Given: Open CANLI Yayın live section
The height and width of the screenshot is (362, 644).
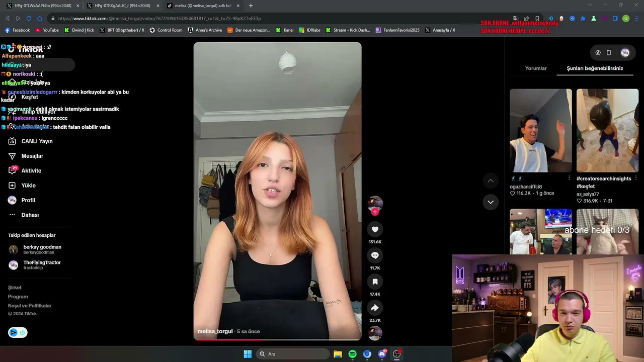Looking at the screenshot, I should pyautogui.click(x=31, y=141).
